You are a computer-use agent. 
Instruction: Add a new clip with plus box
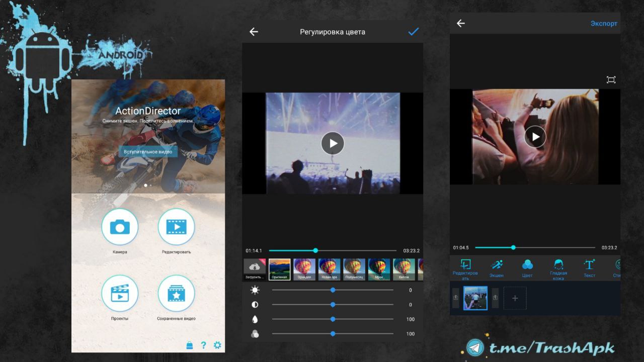(x=515, y=298)
